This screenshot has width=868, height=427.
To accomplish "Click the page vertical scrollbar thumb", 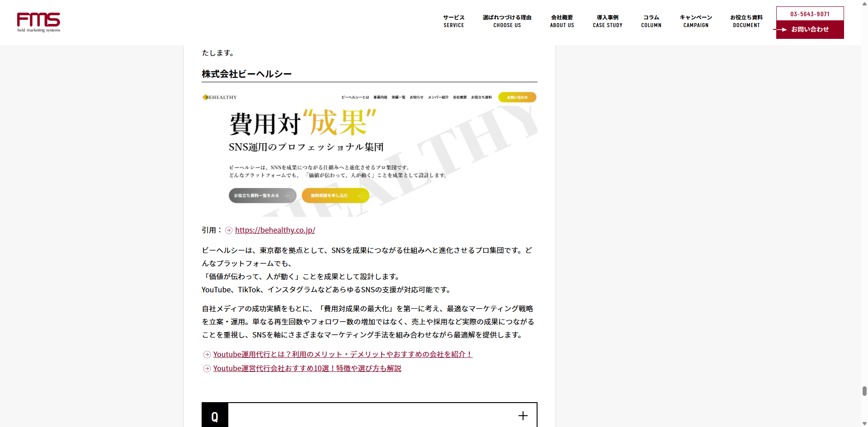I will 864,391.
